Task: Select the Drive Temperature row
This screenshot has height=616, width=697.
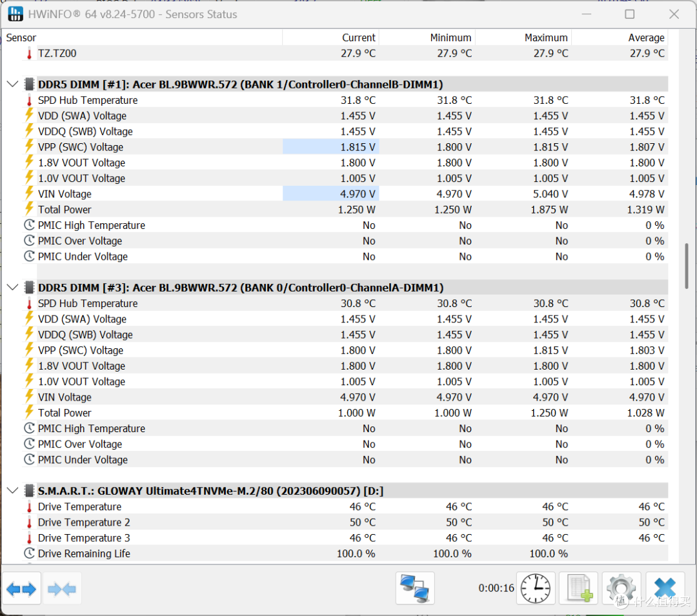Action: coord(345,507)
